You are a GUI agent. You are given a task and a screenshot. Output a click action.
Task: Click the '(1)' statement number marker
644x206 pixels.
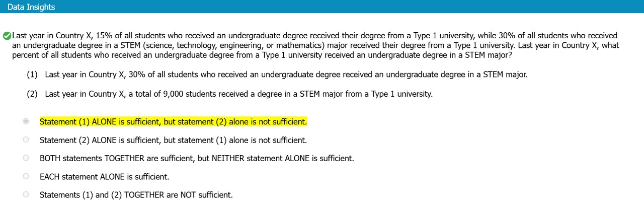click(x=32, y=75)
